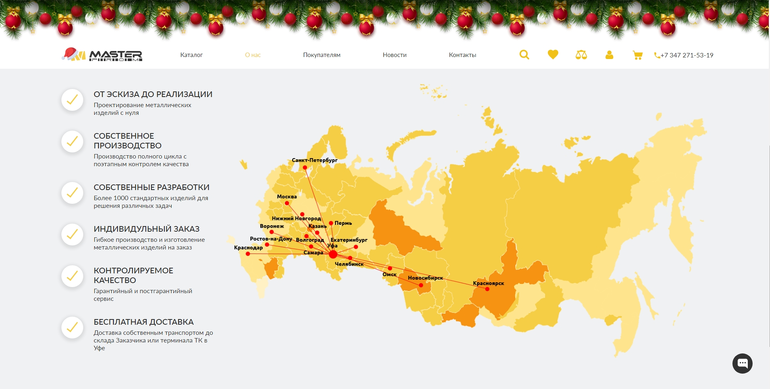Click text "Проектирование металлических изделий с нуля"
The height and width of the screenshot is (389, 770).
[x=142, y=109]
